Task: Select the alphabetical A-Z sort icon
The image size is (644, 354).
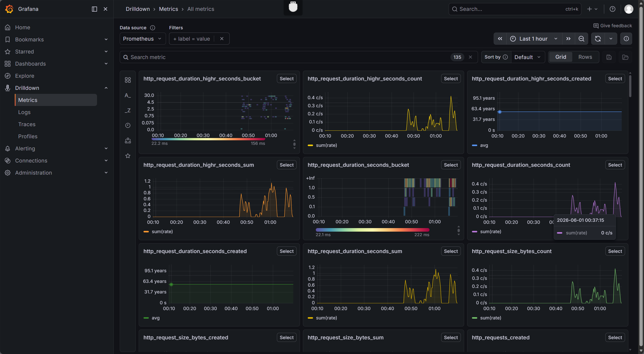Action: [128, 95]
